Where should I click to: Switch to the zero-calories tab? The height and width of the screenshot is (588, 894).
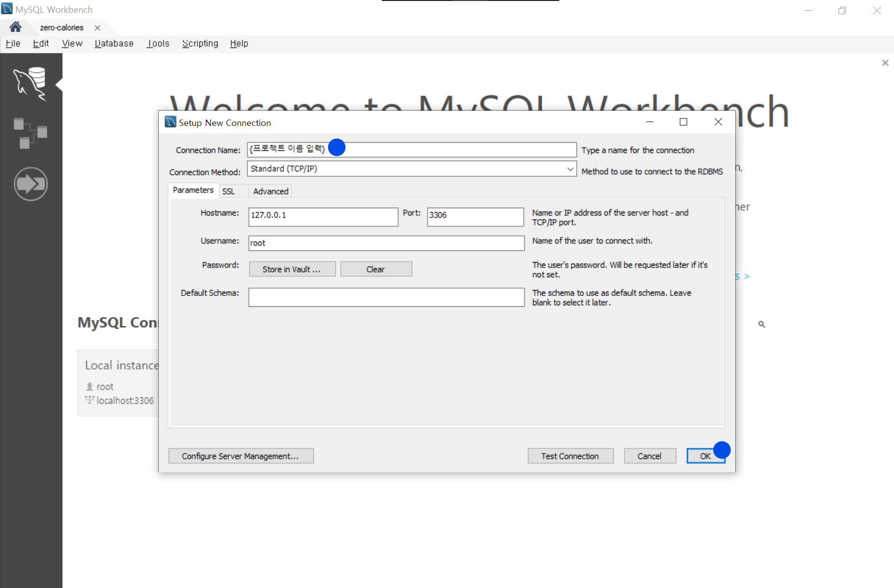pyautogui.click(x=62, y=27)
